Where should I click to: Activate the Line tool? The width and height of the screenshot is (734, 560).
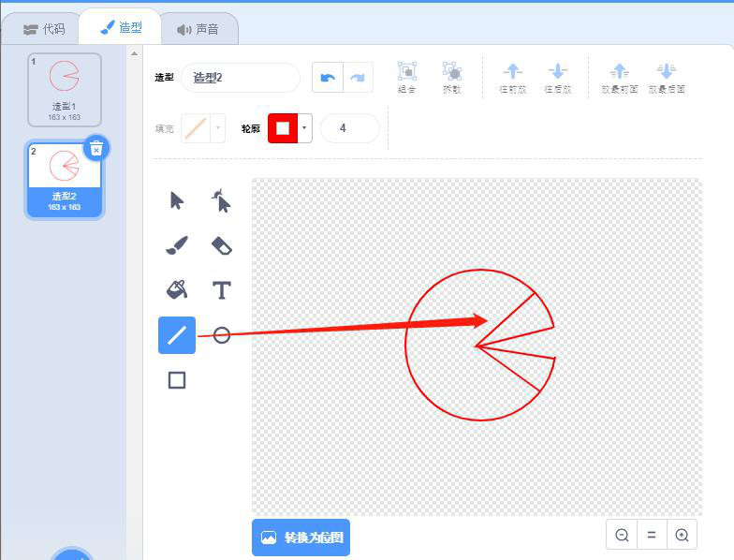point(177,334)
